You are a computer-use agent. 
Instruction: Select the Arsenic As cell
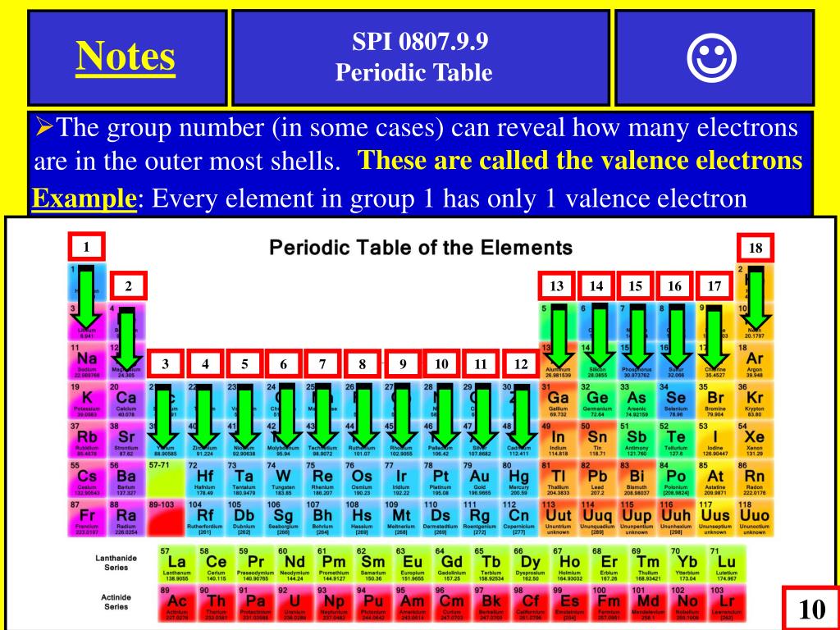pos(637,400)
